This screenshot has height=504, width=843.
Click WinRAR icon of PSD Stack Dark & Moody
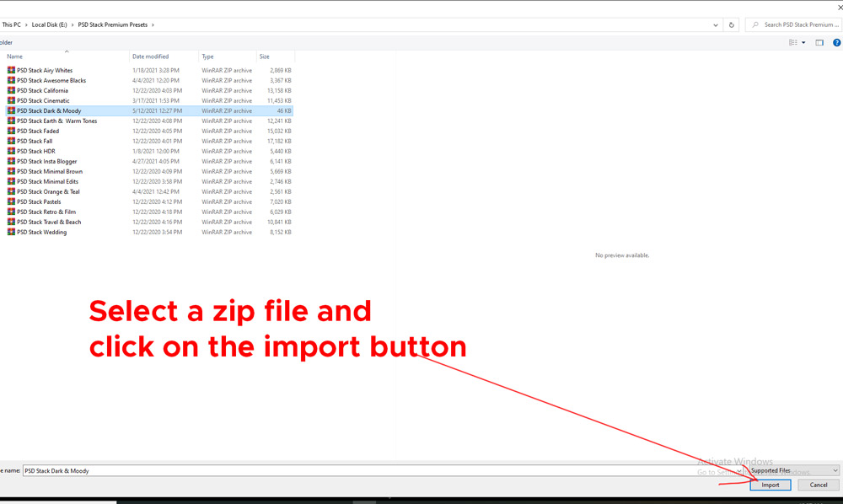pos(11,110)
